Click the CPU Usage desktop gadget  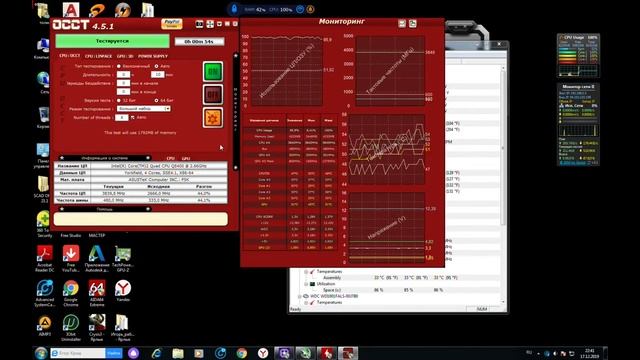tap(578, 56)
